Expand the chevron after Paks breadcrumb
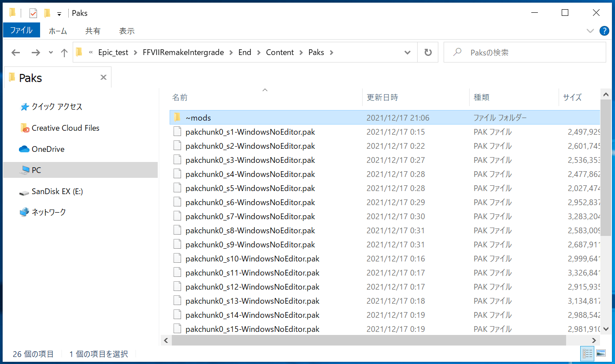 [x=331, y=52]
